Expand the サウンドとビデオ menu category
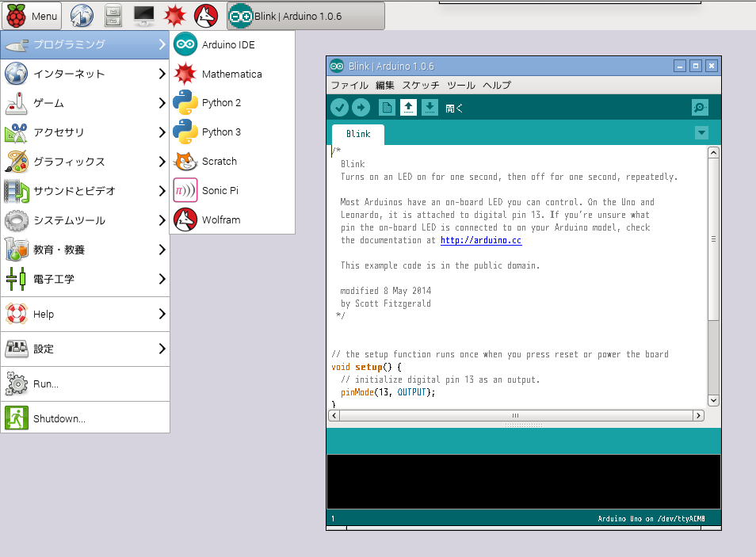Viewport: 756px width, 557px height. pyautogui.click(x=85, y=190)
